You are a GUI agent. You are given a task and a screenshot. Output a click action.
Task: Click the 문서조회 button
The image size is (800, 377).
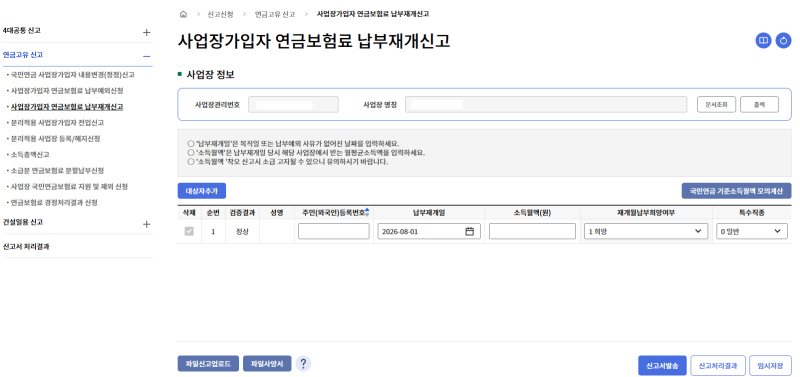click(717, 104)
